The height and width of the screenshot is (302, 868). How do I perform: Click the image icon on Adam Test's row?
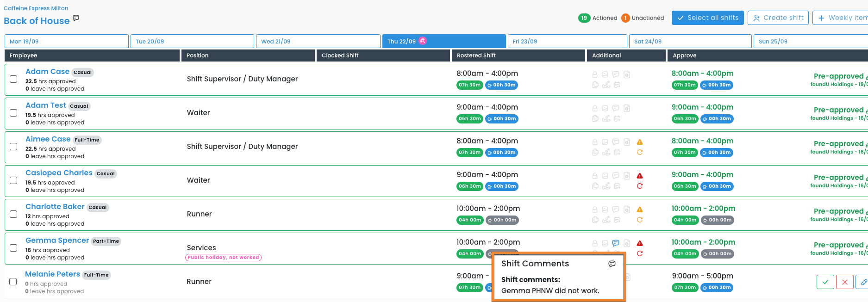(605, 108)
